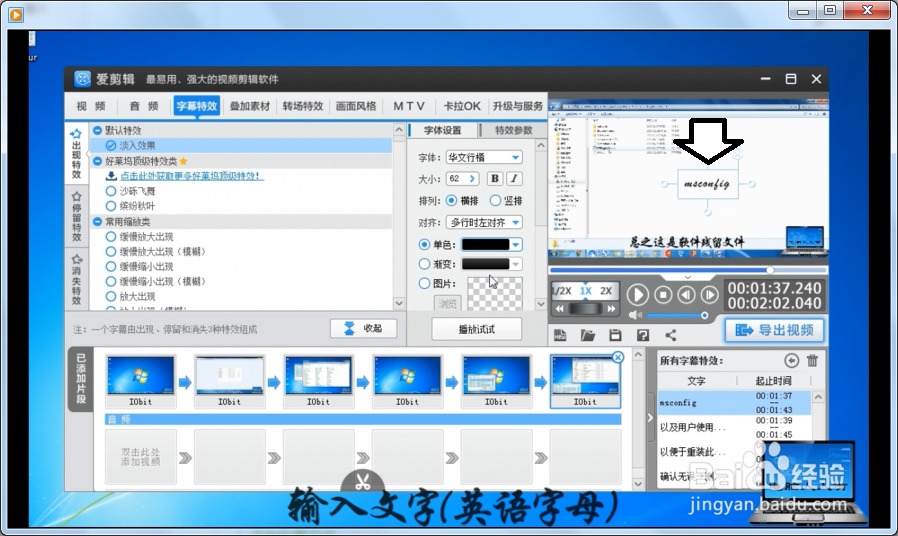Click the 播放试试 preview button
The image size is (898, 536).
pyautogui.click(x=476, y=329)
